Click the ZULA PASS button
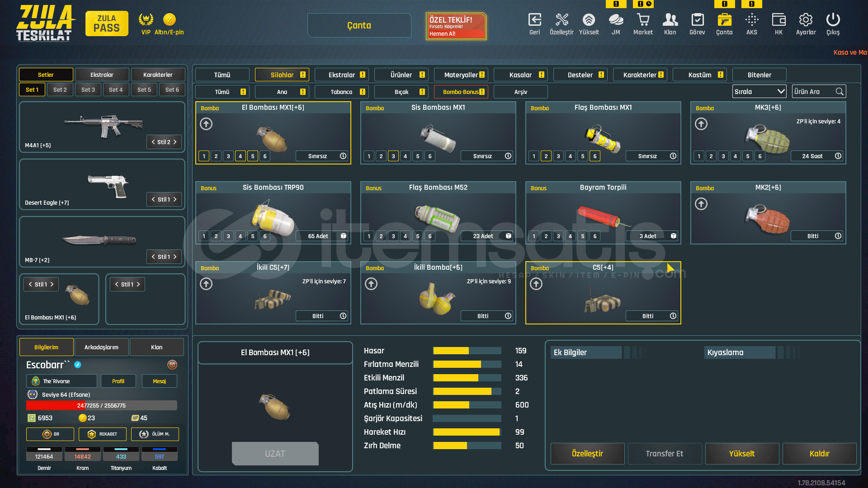Screen dimensions: 868x488 point(107,23)
